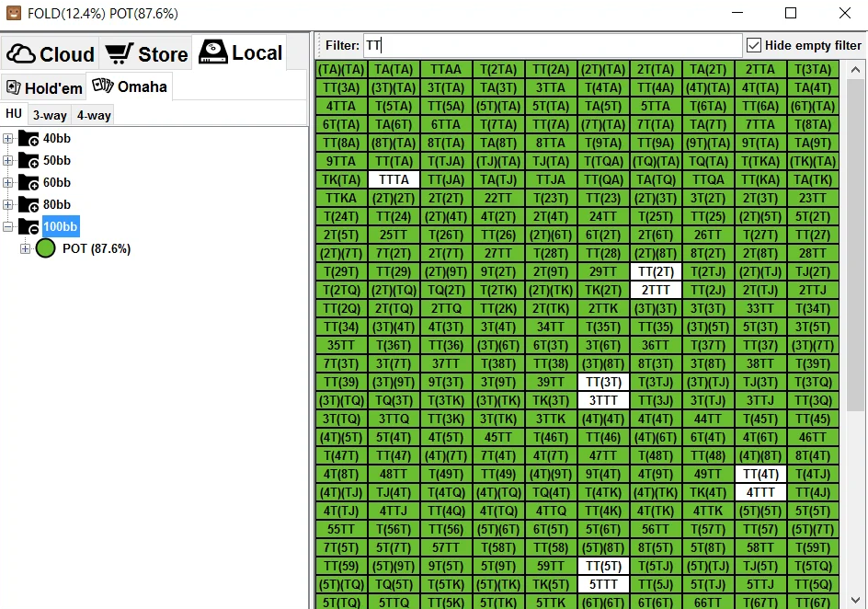Screen dimensions: 868x609
Task: Click the green POT (87.6%) circle
Action: pyautogui.click(x=46, y=248)
